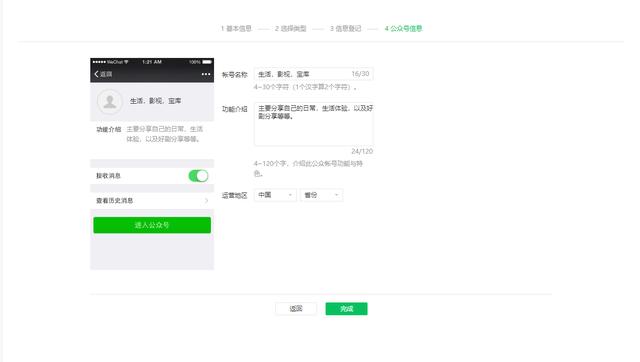Open the view history messages row
This screenshot has height=362, width=640.
pos(152,200)
